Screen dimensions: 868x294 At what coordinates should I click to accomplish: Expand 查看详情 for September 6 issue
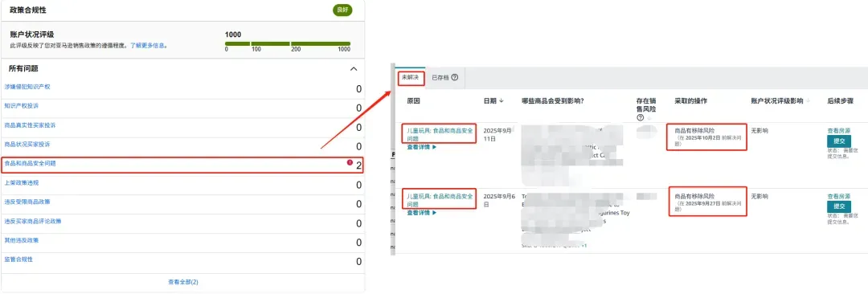tap(422, 213)
